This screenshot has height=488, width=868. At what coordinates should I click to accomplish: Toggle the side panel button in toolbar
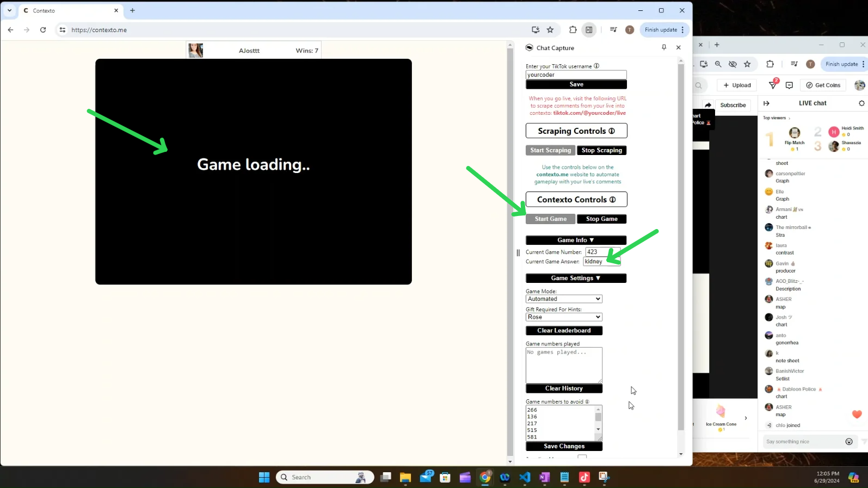[589, 30]
